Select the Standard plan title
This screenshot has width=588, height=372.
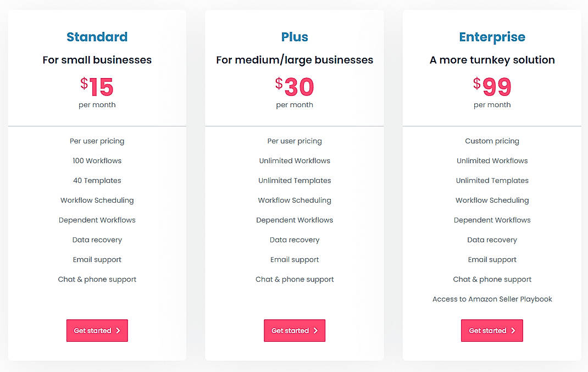coord(97,37)
